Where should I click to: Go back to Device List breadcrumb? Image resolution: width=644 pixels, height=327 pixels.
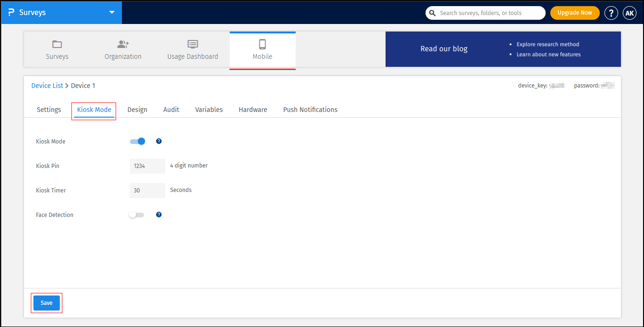point(47,86)
